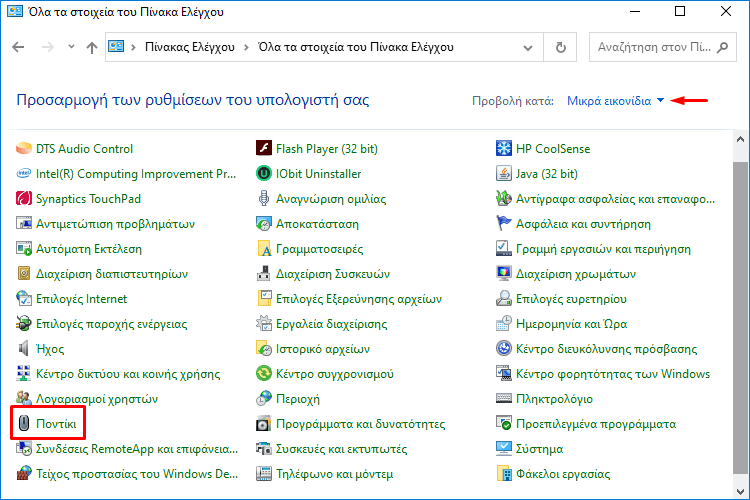
Task: Click the Synaptics TouchPad icon
Action: 23,199
